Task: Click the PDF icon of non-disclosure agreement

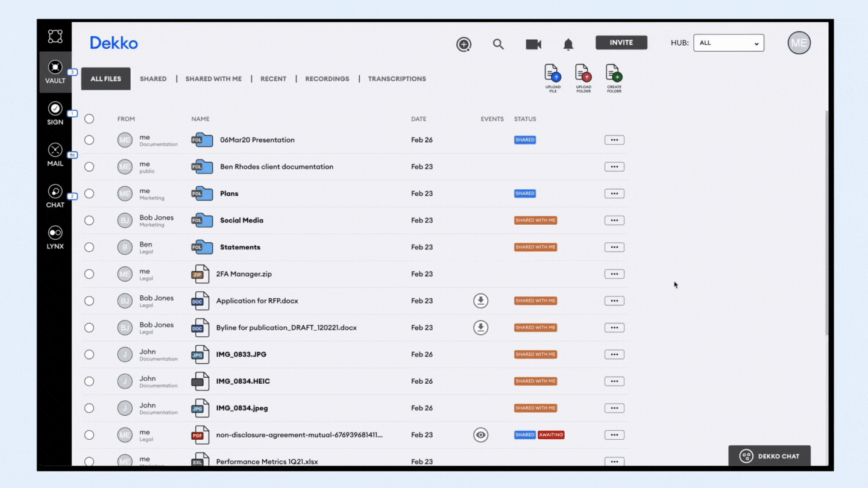Action: (x=200, y=435)
